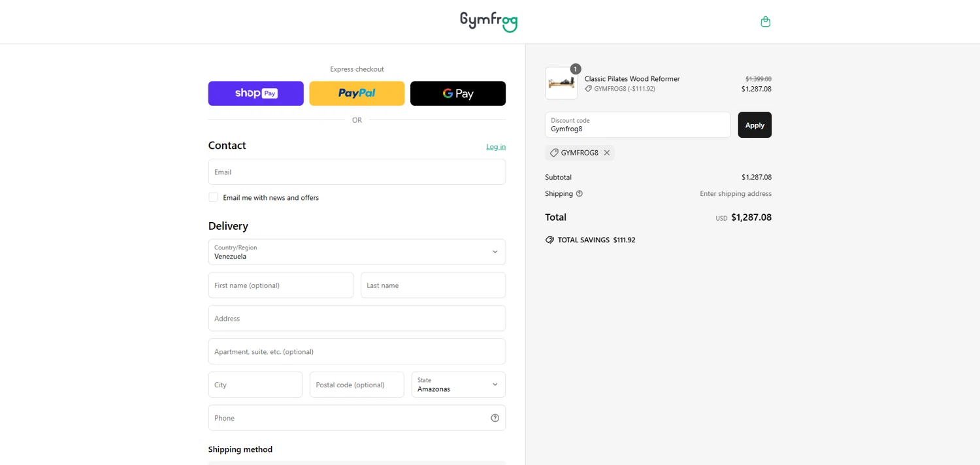Focus the Apartment, suite, etc. field
The width and height of the screenshot is (980, 465).
pyautogui.click(x=357, y=351)
